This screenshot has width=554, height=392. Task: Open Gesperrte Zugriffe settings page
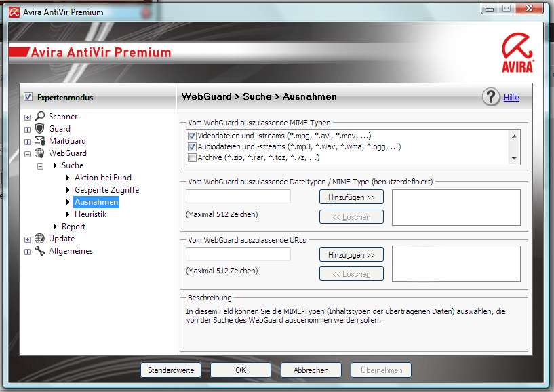tap(106, 190)
